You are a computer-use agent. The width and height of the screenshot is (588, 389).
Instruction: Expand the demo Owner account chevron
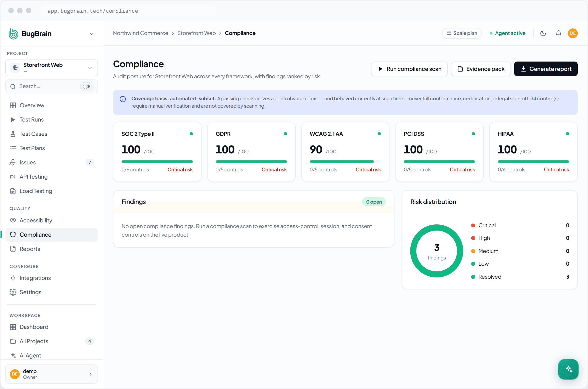(90, 374)
